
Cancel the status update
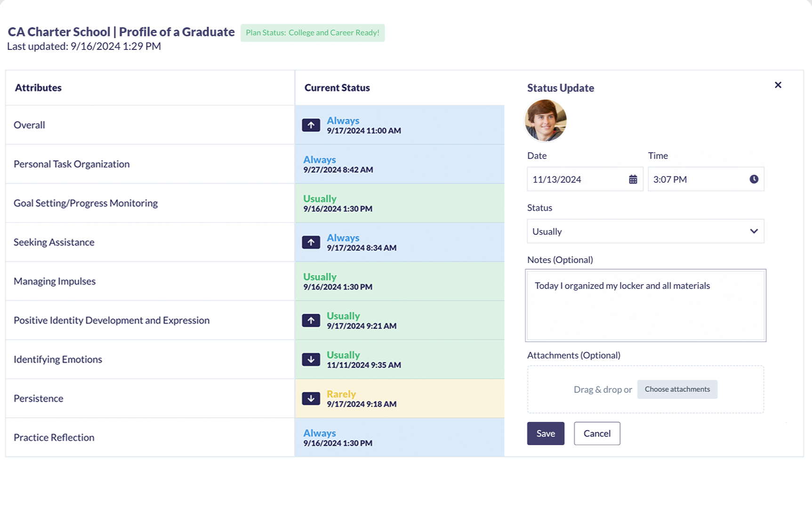pyautogui.click(x=596, y=433)
